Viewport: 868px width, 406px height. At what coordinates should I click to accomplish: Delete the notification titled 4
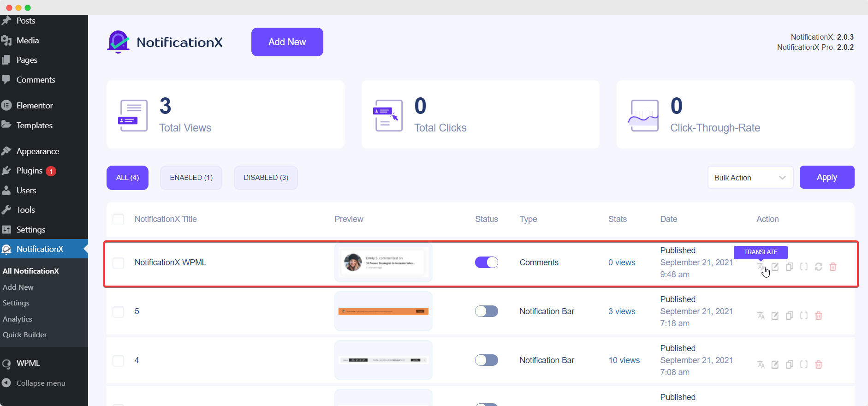tap(819, 364)
